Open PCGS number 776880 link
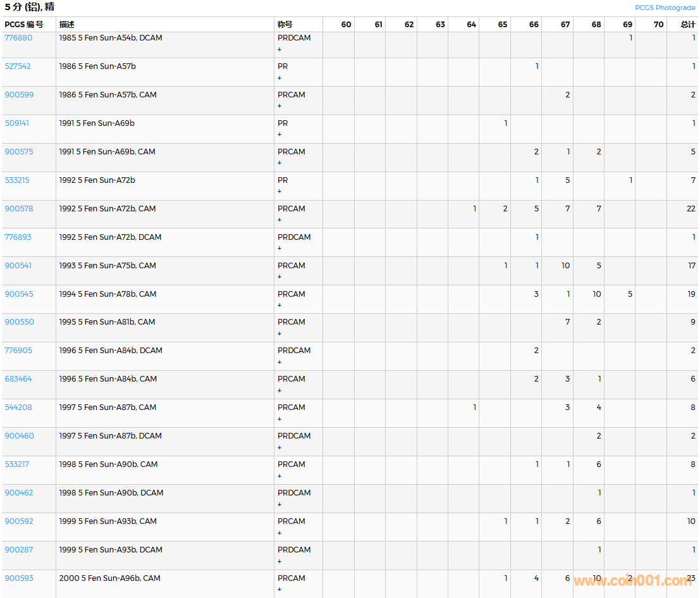This screenshot has height=598, width=700. (18, 38)
